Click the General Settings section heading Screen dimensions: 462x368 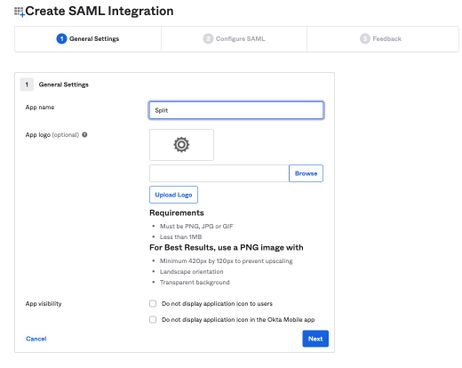64,85
